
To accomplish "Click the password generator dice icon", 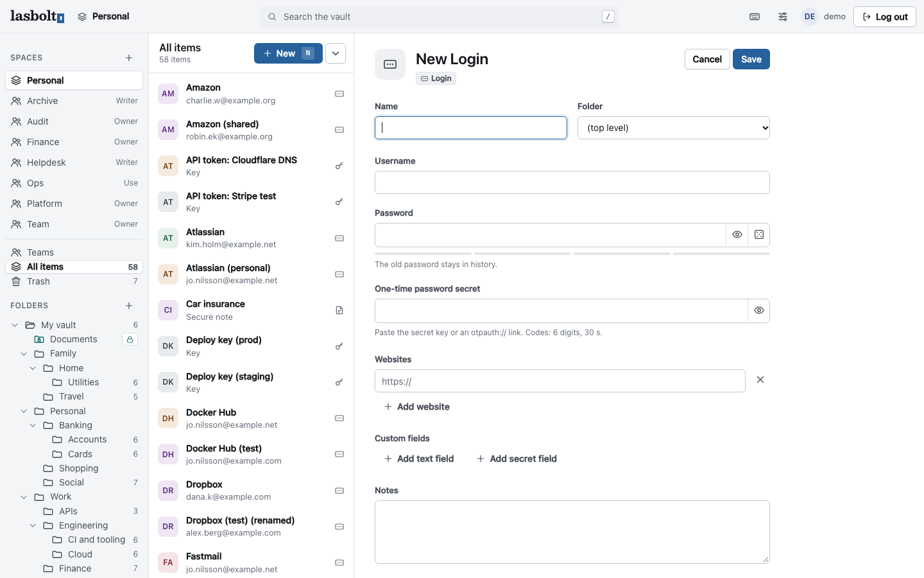I will click(759, 235).
